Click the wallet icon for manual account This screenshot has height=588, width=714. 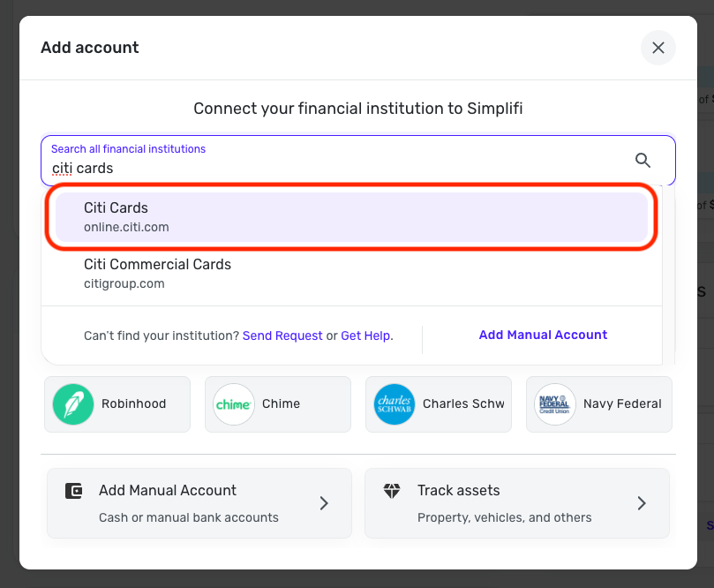click(74, 491)
